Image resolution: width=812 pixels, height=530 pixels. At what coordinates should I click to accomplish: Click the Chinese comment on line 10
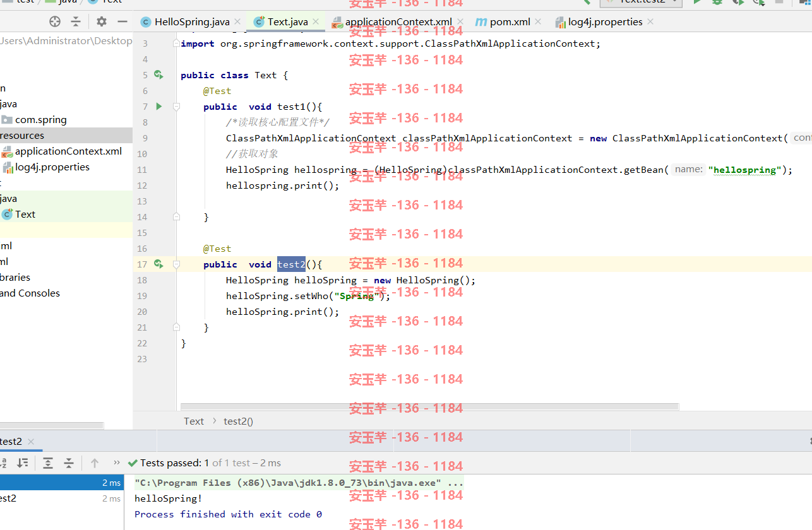pos(252,154)
